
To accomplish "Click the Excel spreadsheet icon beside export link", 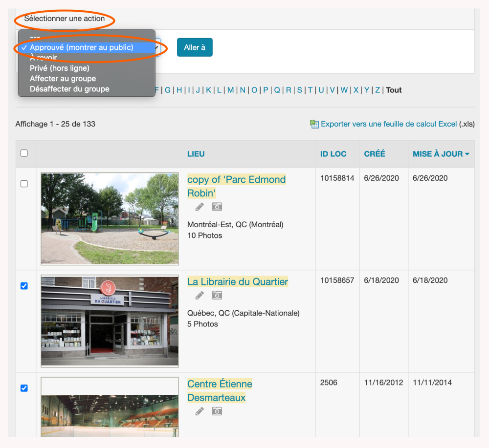I will [x=314, y=124].
